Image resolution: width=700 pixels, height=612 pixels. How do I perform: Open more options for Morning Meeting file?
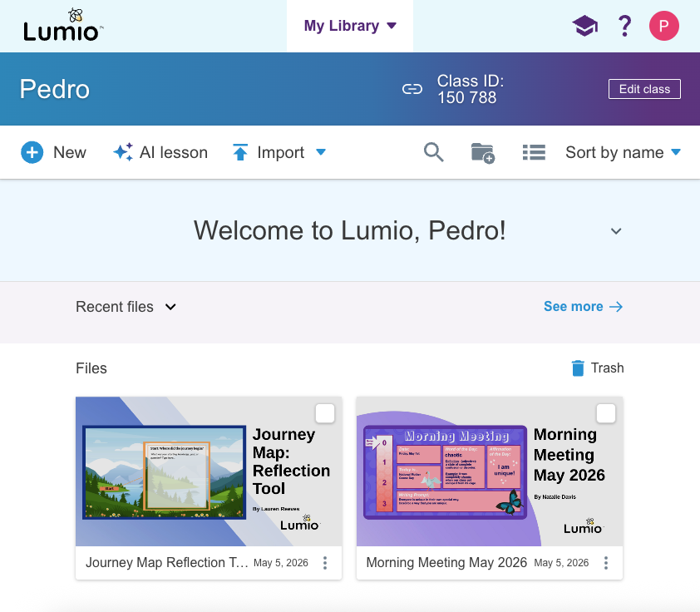(x=606, y=563)
